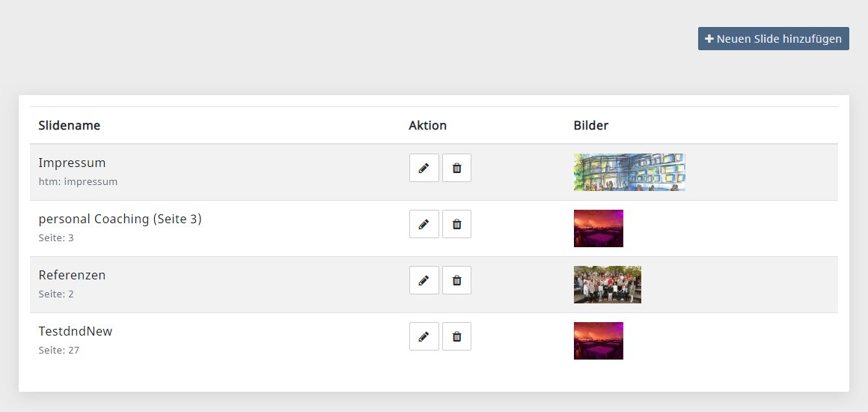Viewport: 868px width, 412px height.
Task: Open the editor for Referenzen slide
Action: click(424, 280)
